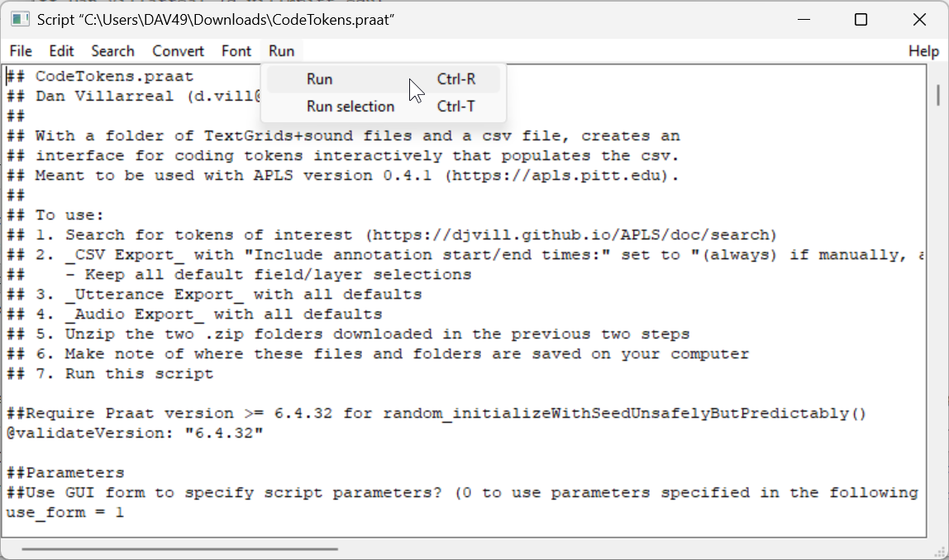This screenshot has height=560, width=949.
Task: Open the Font menu
Action: (236, 51)
